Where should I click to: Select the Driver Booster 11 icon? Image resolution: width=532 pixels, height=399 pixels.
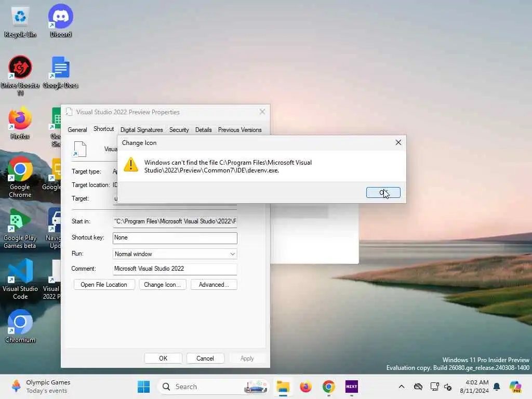pyautogui.click(x=20, y=75)
